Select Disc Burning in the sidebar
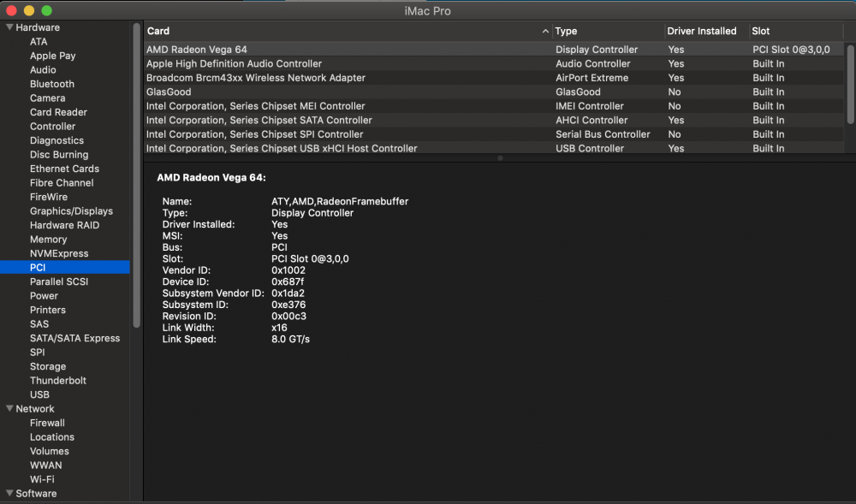856x504 pixels. coord(59,155)
